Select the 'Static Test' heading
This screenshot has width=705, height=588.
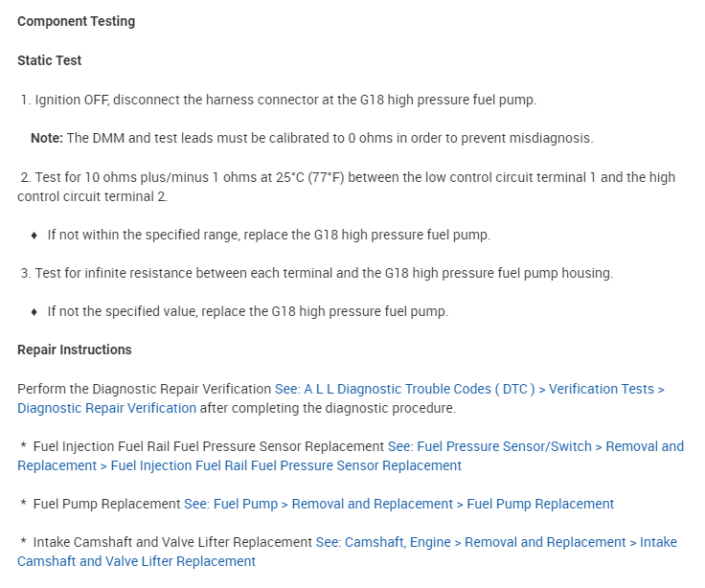[x=50, y=60]
